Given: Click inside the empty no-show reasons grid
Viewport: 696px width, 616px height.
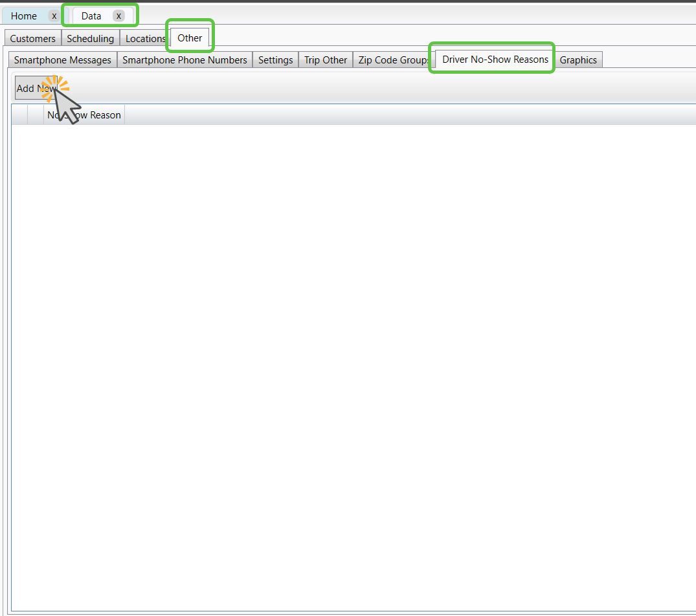Looking at the screenshot, I should tap(350, 362).
